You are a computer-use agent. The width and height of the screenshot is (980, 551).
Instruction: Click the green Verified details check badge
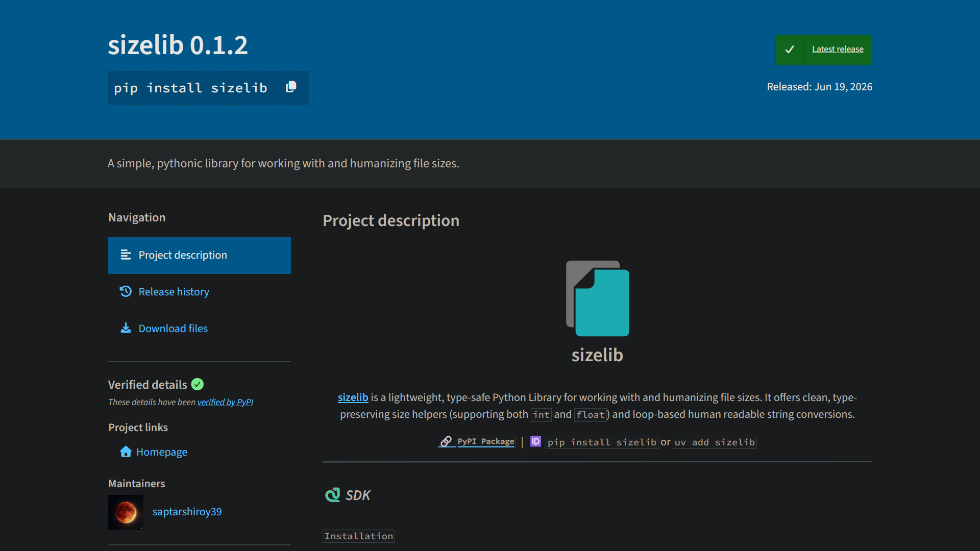(x=198, y=384)
